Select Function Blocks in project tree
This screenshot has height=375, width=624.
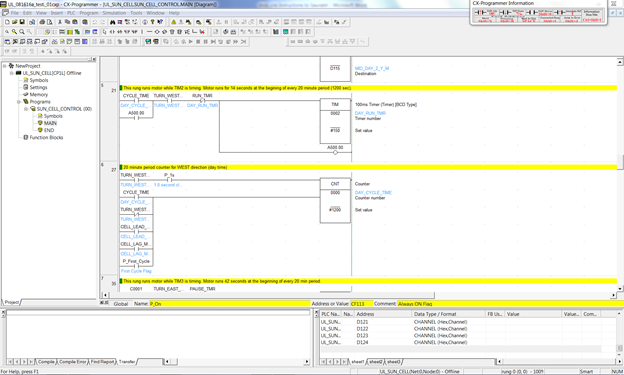pos(46,138)
